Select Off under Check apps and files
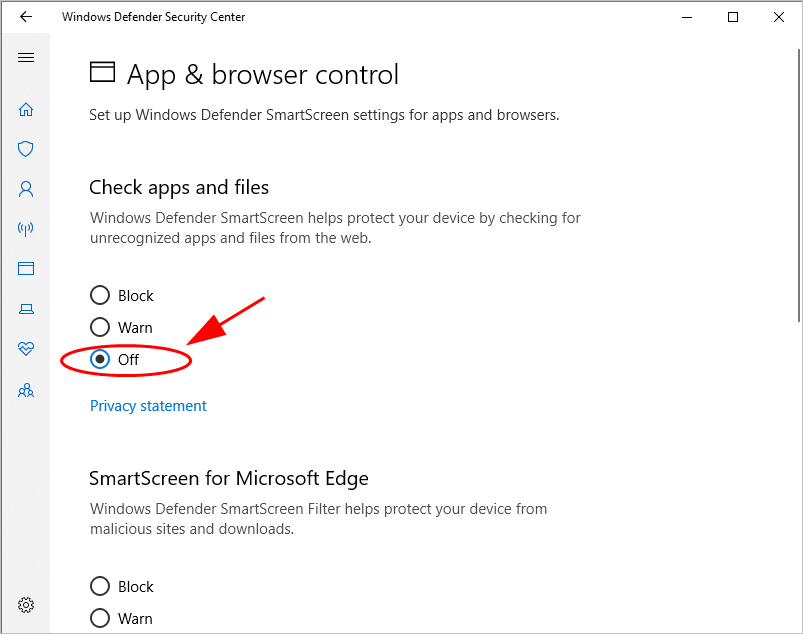The image size is (803, 634). pos(100,359)
